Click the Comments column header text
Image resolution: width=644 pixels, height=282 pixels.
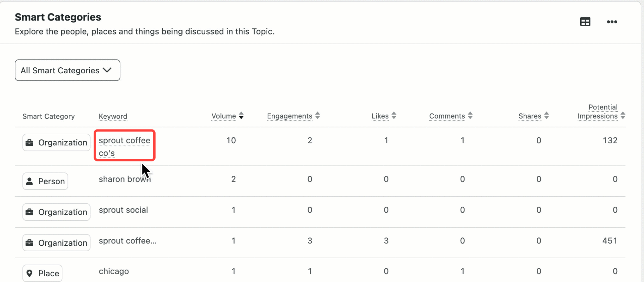[447, 116]
